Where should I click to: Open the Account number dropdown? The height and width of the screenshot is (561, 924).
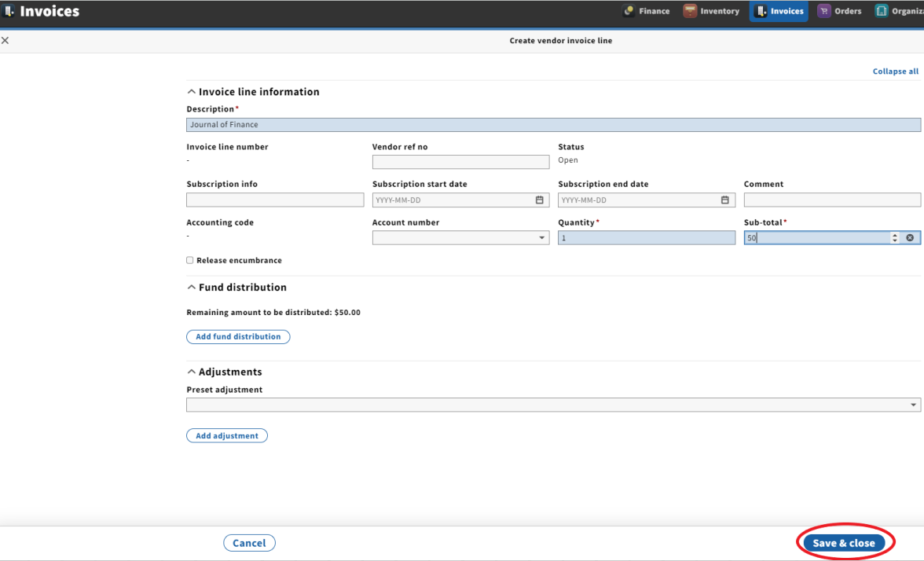(460, 237)
